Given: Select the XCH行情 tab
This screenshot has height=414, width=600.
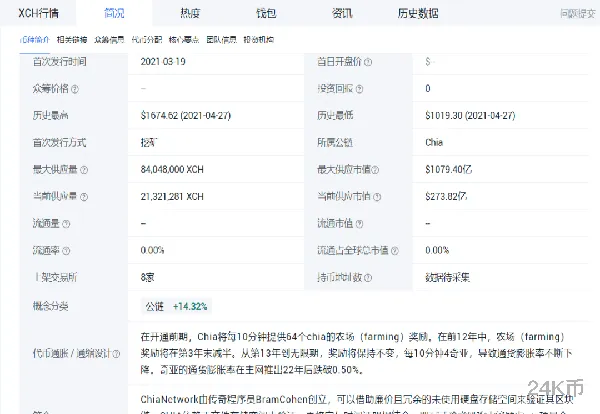Looking at the screenshot, I should (38, 13).
